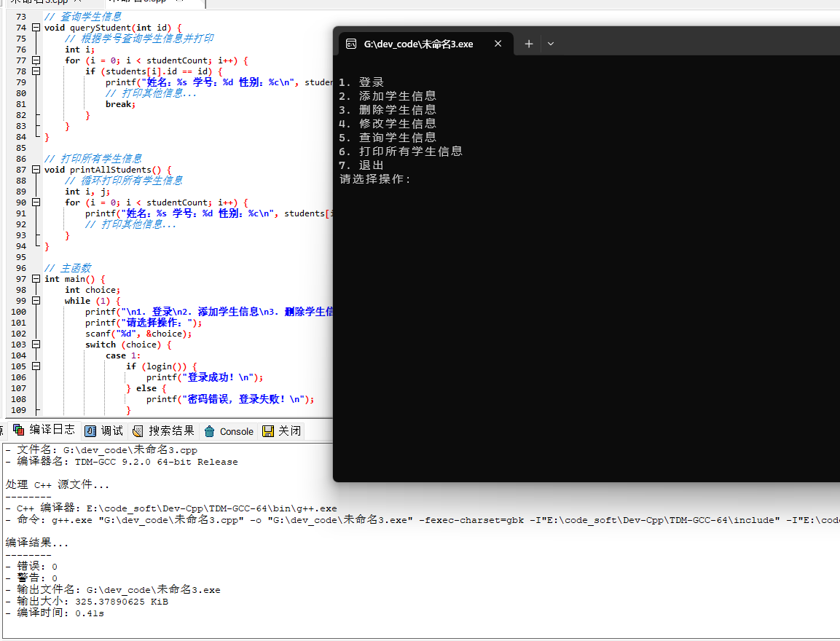Click '4. 修改学生信息' in the console output
Viewport: 840px width, 641px height.
tap(388, 124)
